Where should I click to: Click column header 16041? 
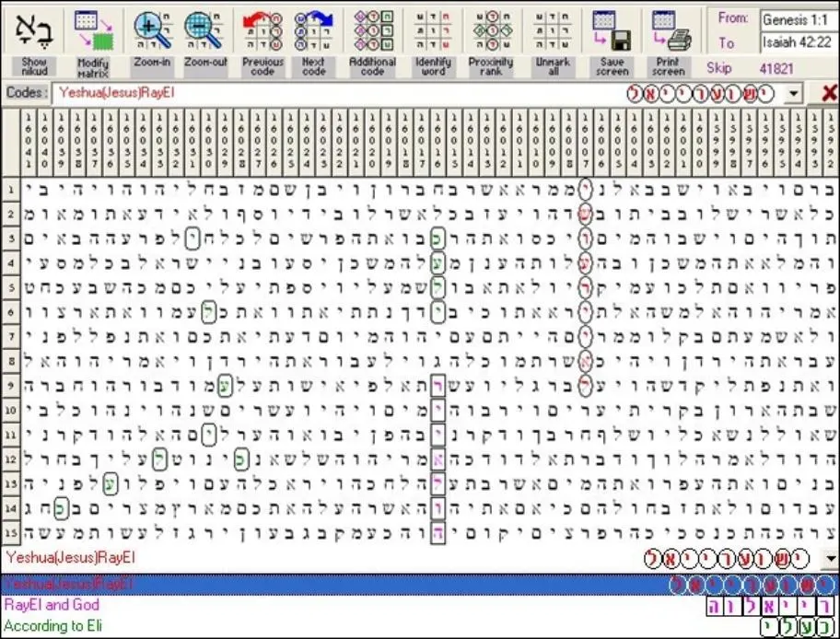click(29, 142)
